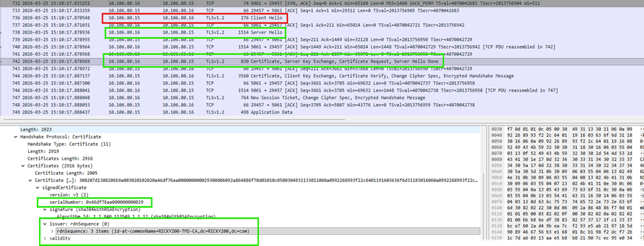
Task: Collapse the Certificates (2916 bytes) node
Action: click(x=23, y=166)
